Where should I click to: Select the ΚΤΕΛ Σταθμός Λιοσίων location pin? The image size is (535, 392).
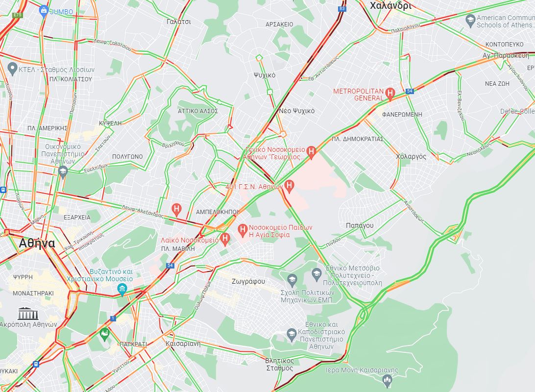tap(12, 69)
